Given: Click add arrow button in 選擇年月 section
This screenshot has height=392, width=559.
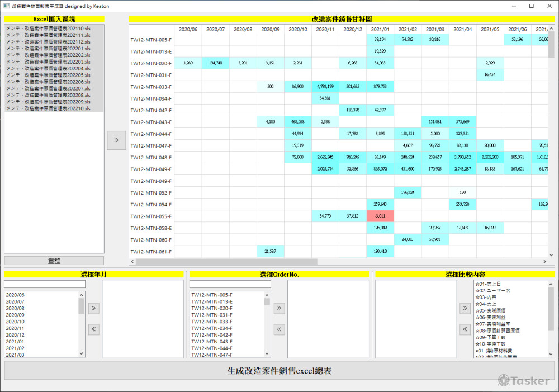Looking at the screenshot, I should pyautogui.click(x=94, y=308).
